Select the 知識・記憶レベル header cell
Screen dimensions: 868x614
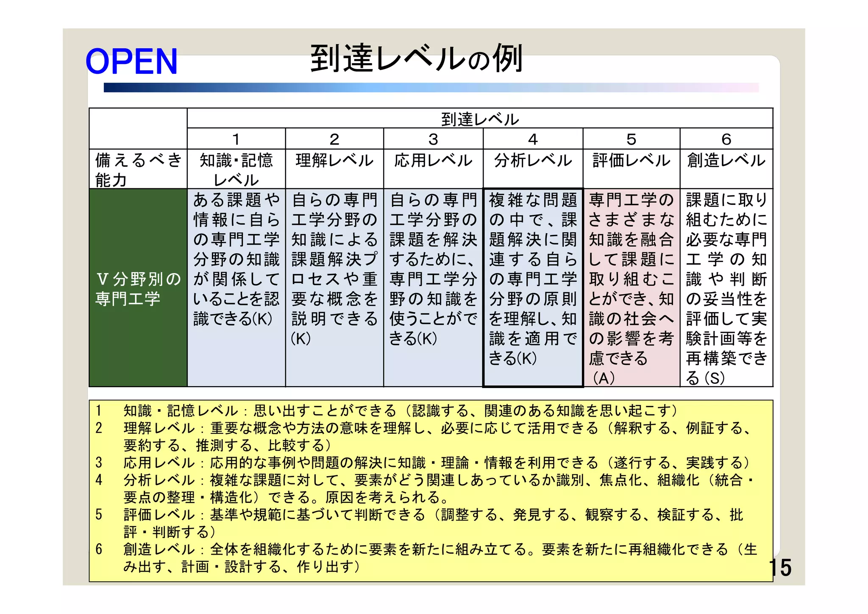click(236, 169)
